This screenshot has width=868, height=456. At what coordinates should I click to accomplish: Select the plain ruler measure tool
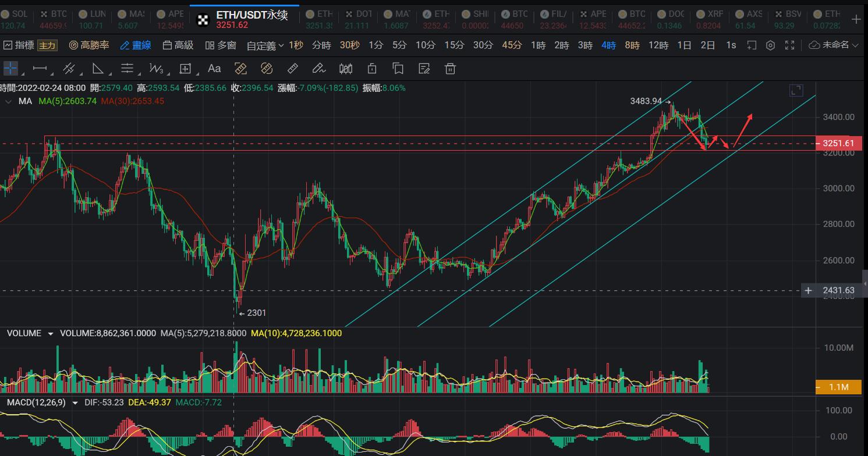pos(293,69)
